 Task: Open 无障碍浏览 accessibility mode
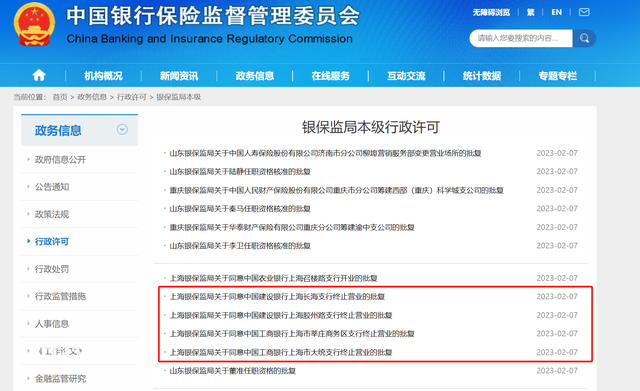pos(491,12)
